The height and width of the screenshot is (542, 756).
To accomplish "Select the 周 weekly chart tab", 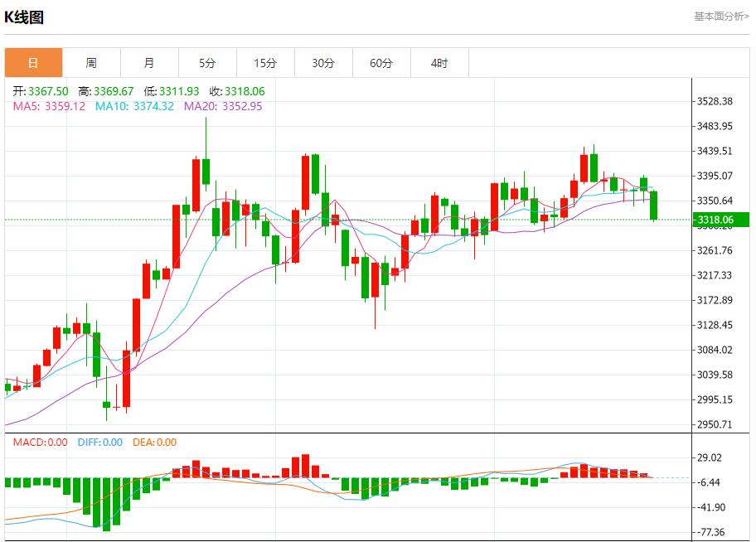I will tap(91, 63).
